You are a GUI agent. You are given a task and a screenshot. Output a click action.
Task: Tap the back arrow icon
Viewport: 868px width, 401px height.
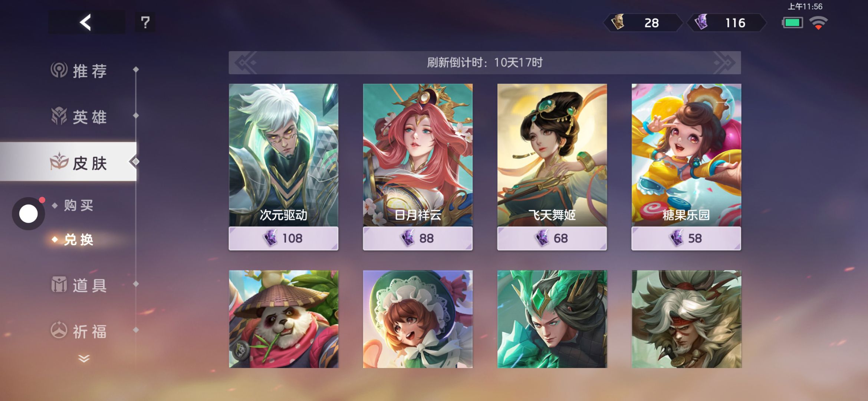point(86,22)
